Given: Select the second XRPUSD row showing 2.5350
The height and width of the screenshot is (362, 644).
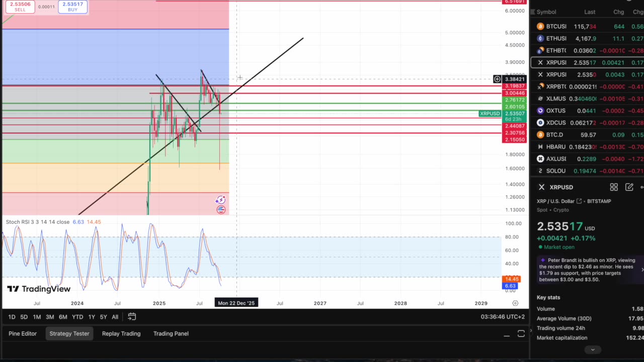Looking at the screenshot, I should (x=587, y=74).
